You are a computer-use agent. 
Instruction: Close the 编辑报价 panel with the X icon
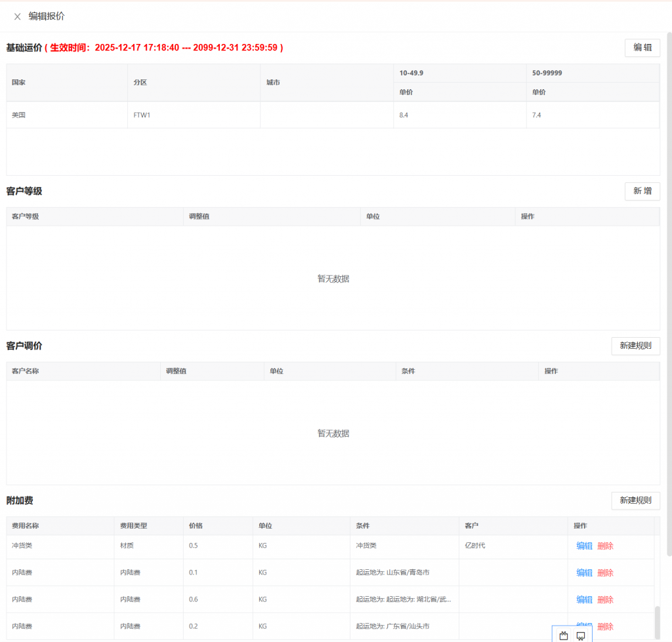pyautogui.click(x=18, y=16)
